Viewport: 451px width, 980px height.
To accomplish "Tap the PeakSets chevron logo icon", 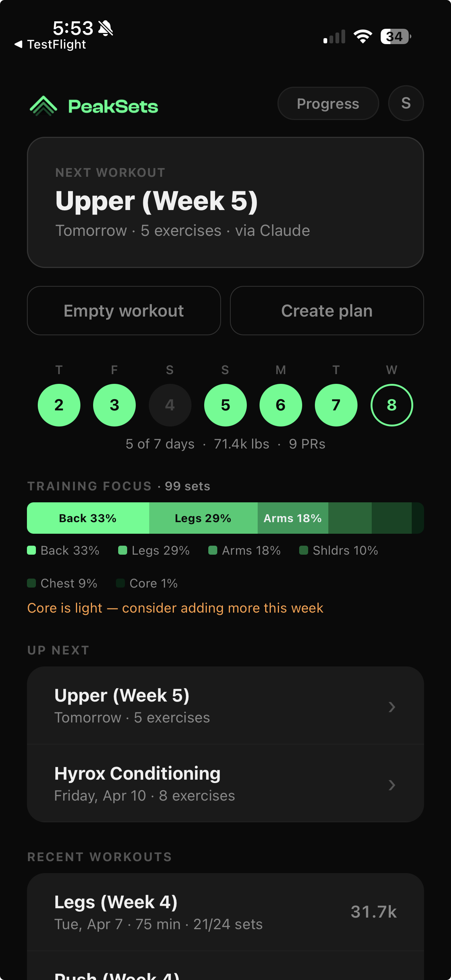I will pos(43,106).
